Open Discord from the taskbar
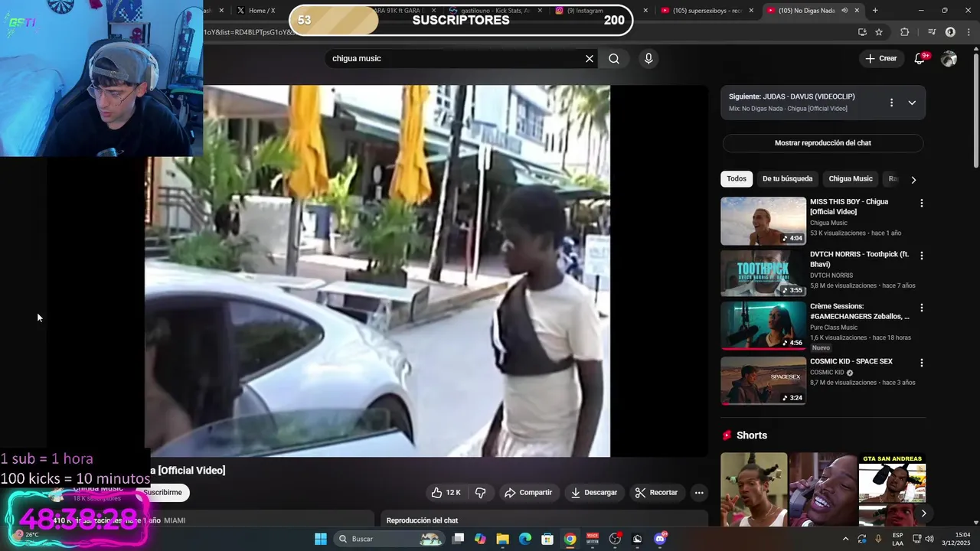The width and height of the screenshot is (980, 551). tap(660, 539)
